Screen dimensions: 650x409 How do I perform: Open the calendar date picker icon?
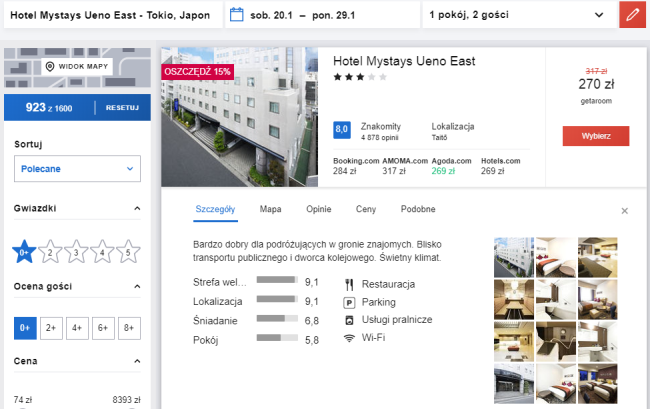click(236, 15)
